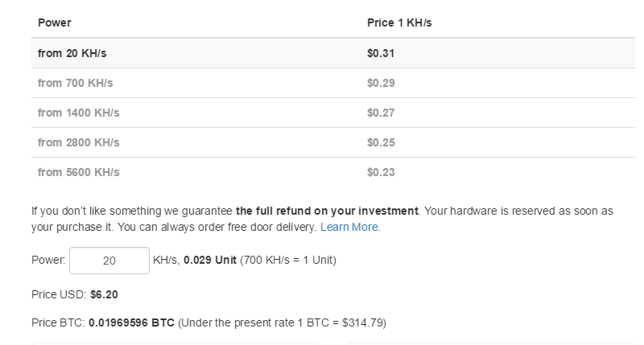Click the $6.20 USD price value
This screenshot has width=644, height=345.
105,294
